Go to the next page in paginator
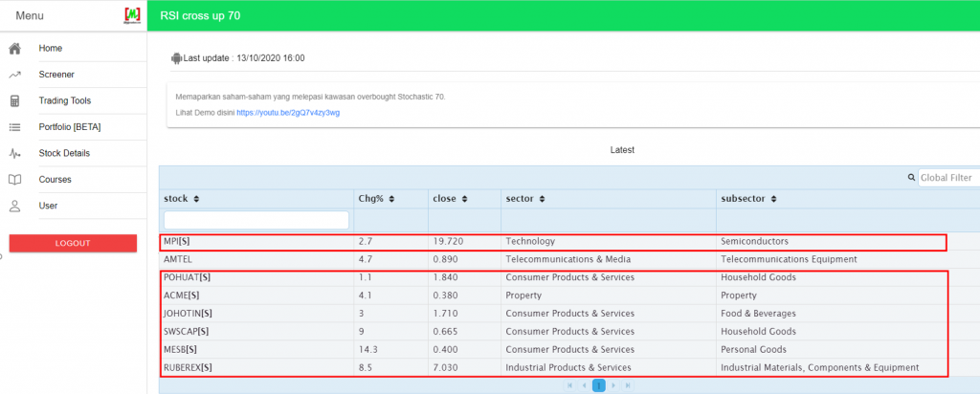The image size is (980, 394). coord(612,385)
